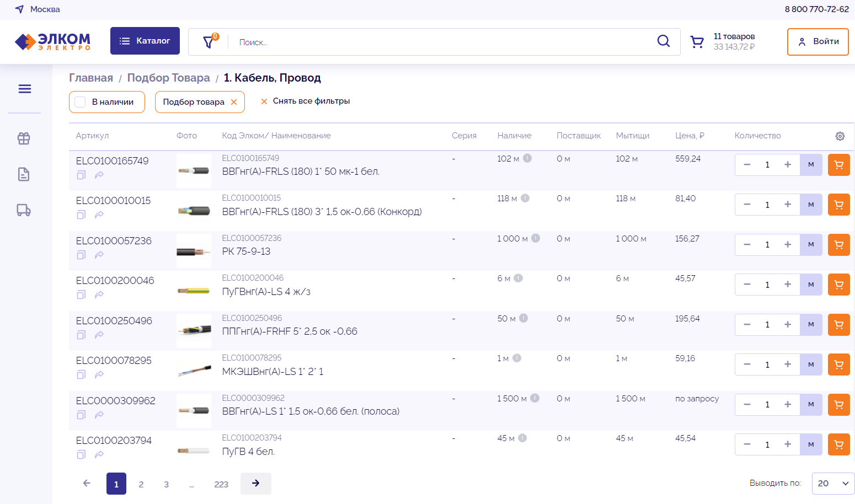Open the filter icon in search bar

point(209,42)
